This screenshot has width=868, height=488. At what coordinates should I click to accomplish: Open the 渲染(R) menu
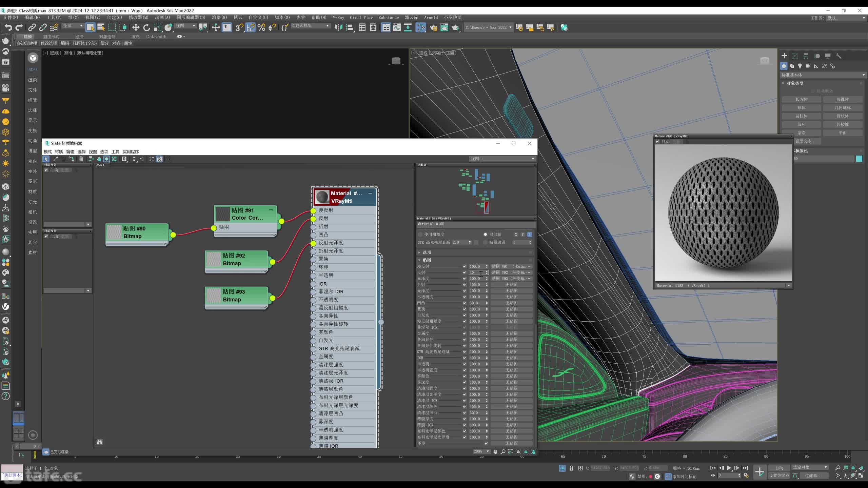click(x=219, y=18)
